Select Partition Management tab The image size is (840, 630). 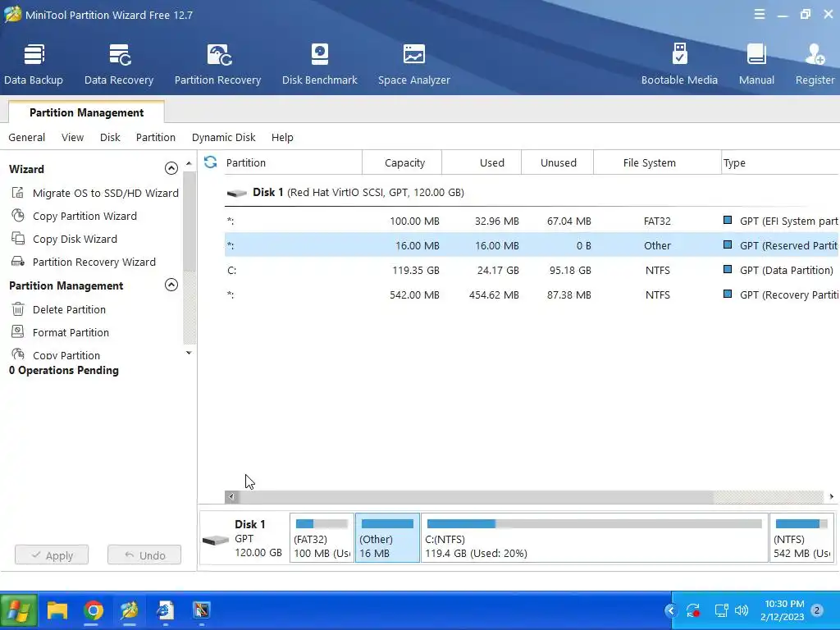(86, 112)
